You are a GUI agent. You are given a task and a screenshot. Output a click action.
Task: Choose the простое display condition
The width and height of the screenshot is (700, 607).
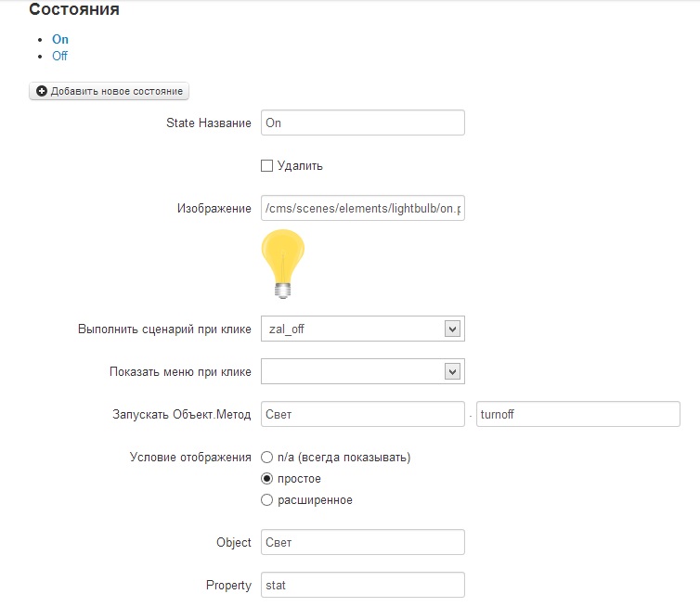(267, 479)
